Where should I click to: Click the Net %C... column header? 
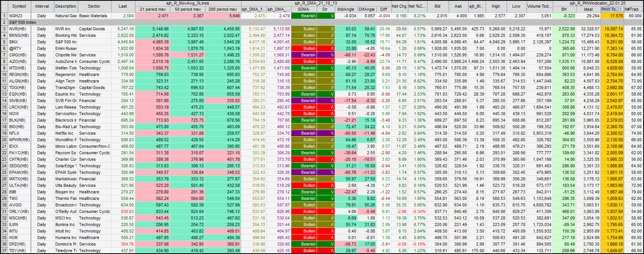coord(417,6)
